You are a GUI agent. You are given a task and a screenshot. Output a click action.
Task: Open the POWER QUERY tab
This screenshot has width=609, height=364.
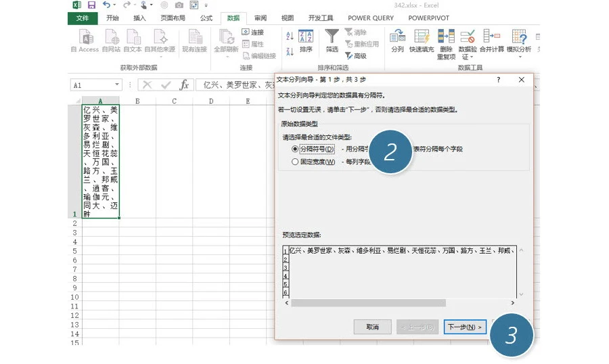(371, 18)
